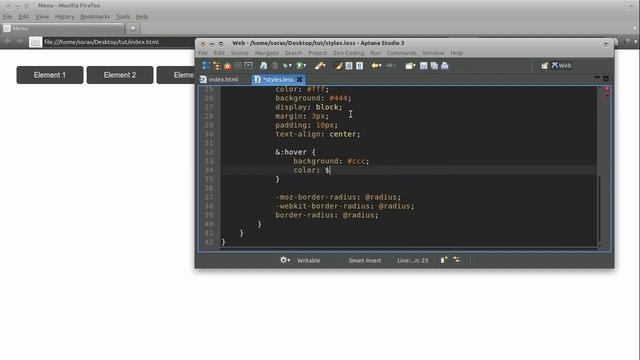Open the debug toolbar dropdown arrow
The height and width of the screenshot is (360, 640).
pyautogui.click(x=290, y=66)
